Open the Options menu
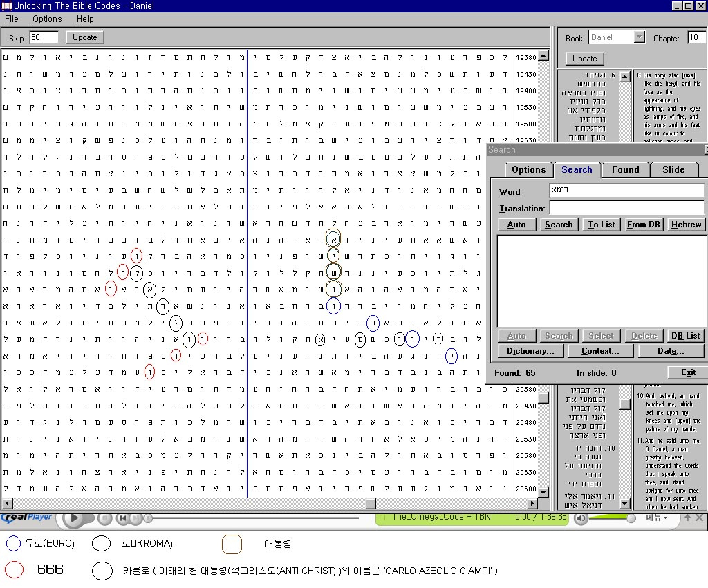Screen dimensions: 708x588 (47, 19)
